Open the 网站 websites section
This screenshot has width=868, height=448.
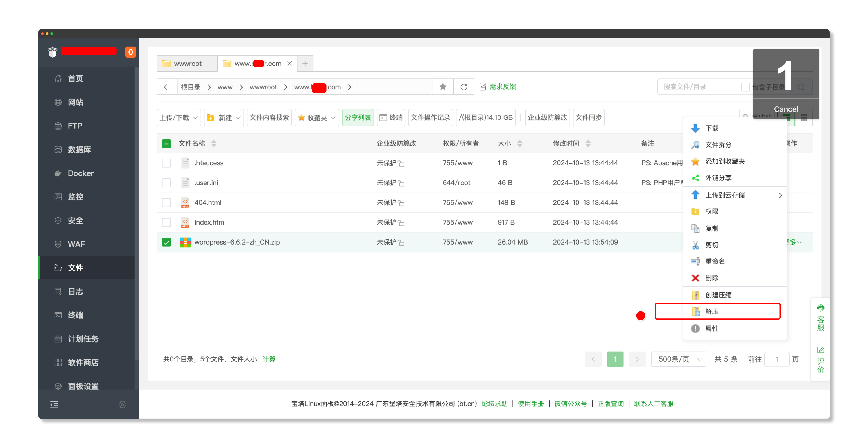(75, 102)
